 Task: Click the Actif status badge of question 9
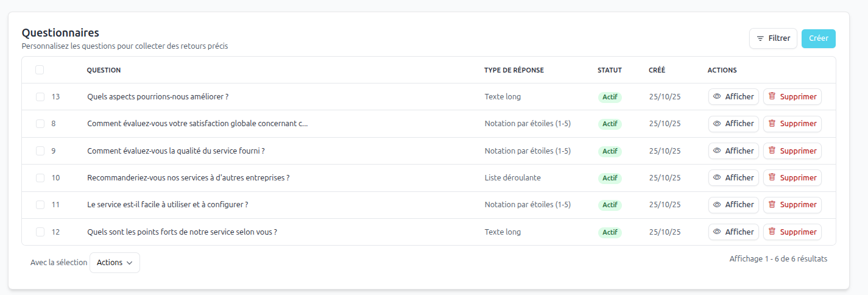pos(610,151)
